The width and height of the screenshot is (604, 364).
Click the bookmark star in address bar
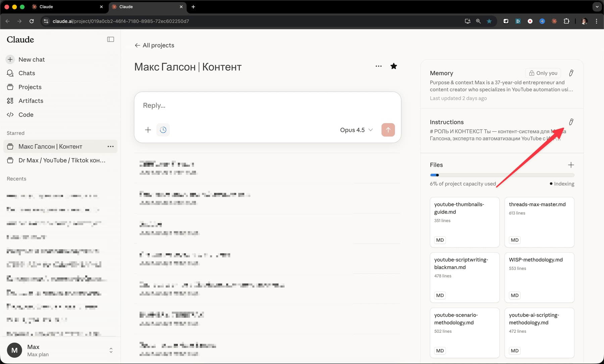pyautogui.click(x=489, y=21)
